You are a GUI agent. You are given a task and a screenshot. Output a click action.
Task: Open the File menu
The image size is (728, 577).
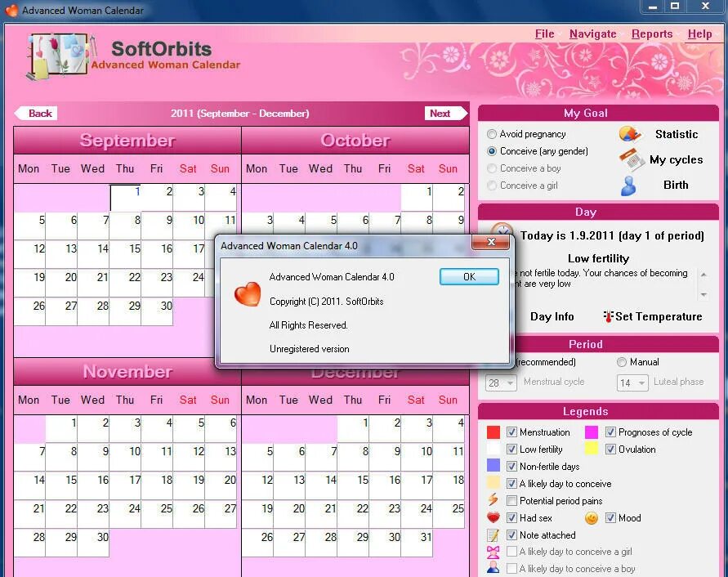click(545, 34)
